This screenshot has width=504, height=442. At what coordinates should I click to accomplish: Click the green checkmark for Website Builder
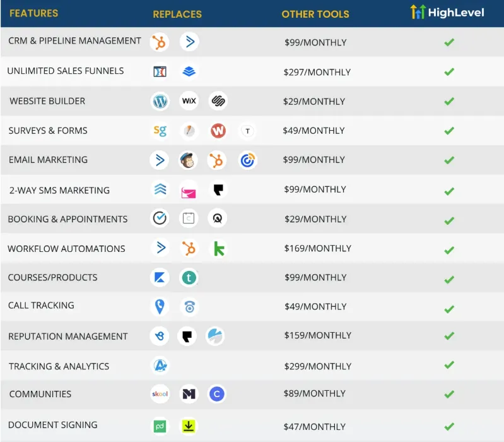coord(449,101)
